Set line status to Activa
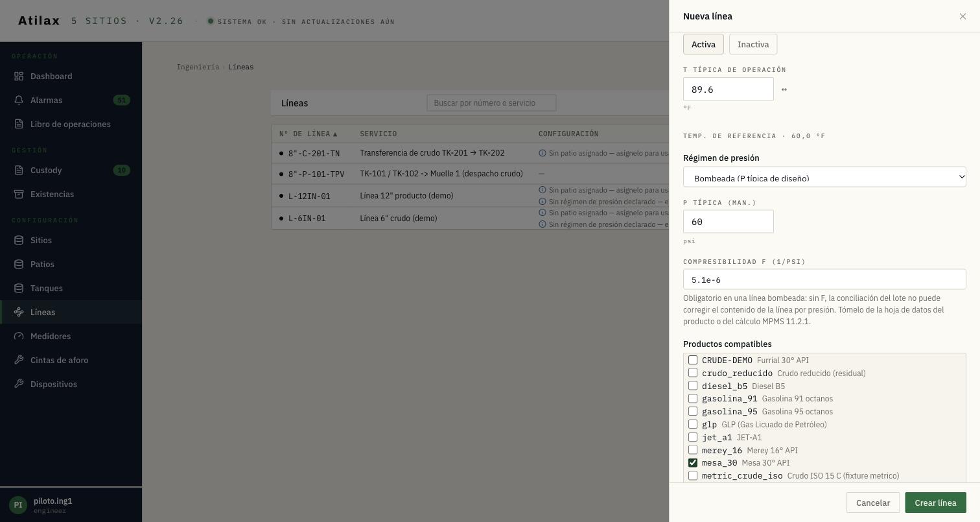 [x=703, y=45]
